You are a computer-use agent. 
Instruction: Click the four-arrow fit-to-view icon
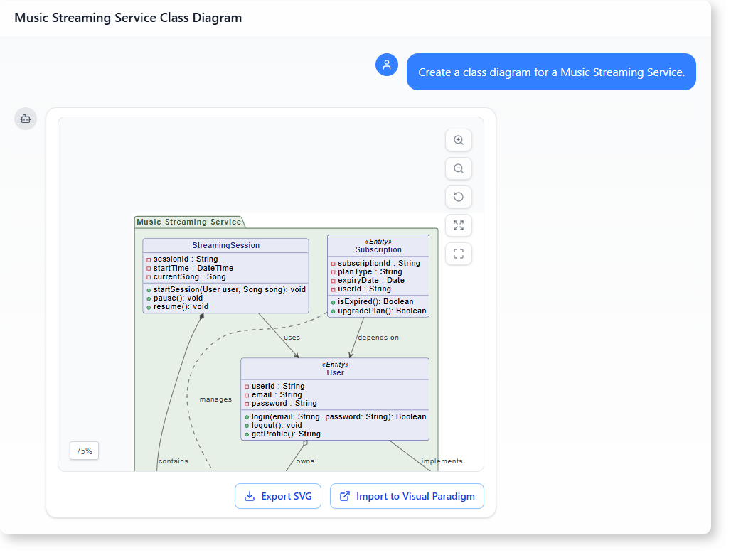(459, 225)
